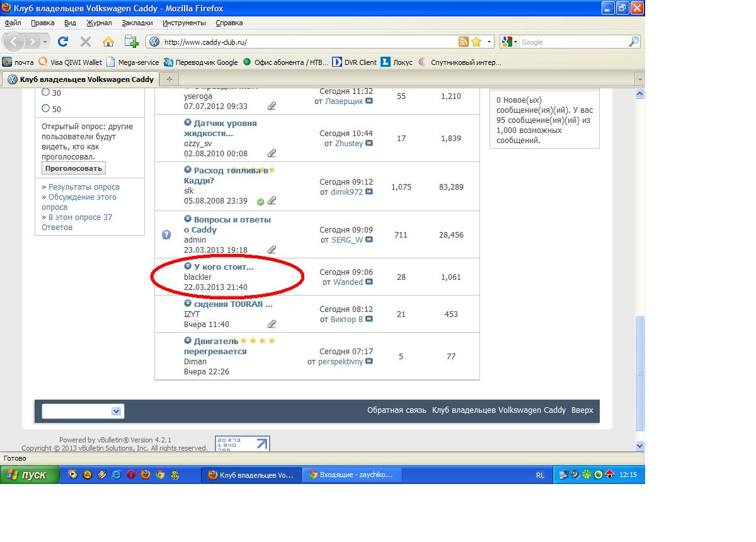The image size is (756, 542).
Task: Open the DVR Client bookmark
Action: (354, 62)
